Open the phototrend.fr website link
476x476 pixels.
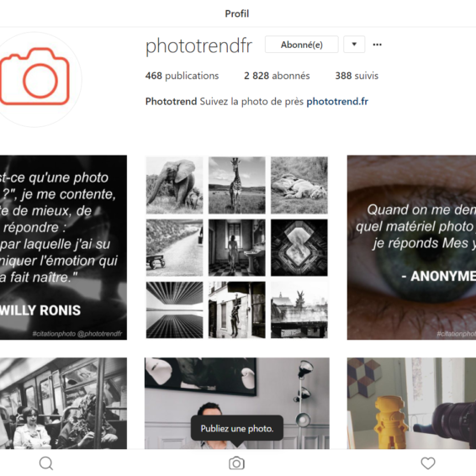[337, 102]
